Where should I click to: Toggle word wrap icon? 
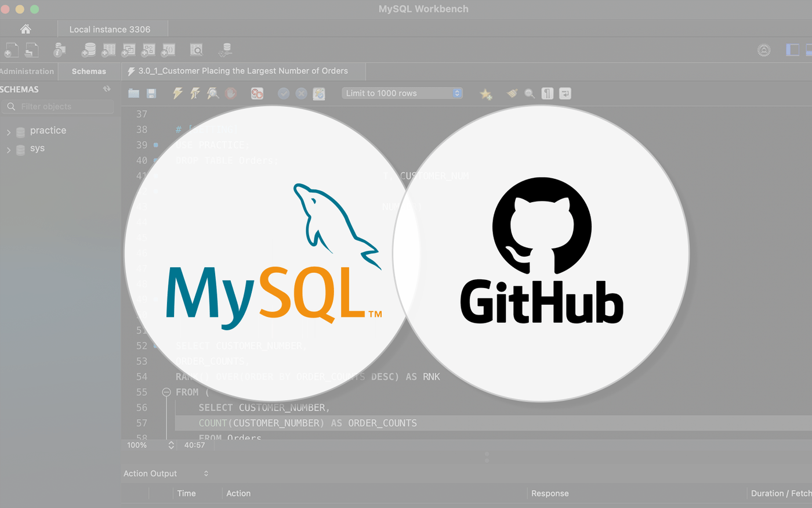[565, 93]
